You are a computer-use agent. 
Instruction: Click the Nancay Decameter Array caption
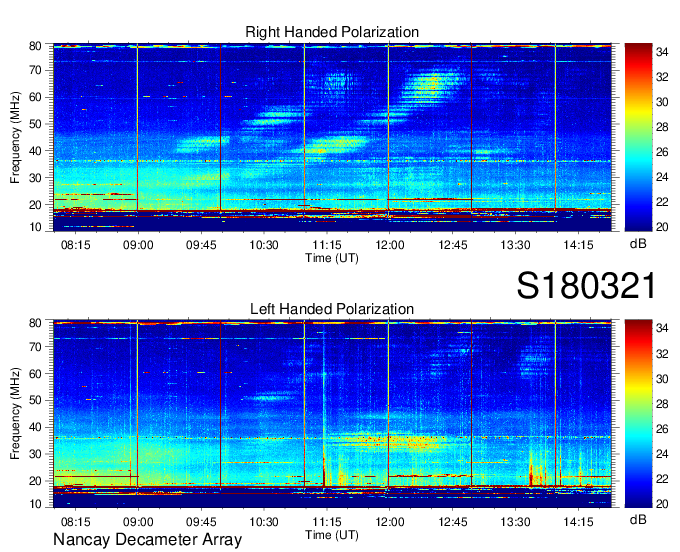pos(147,540)
